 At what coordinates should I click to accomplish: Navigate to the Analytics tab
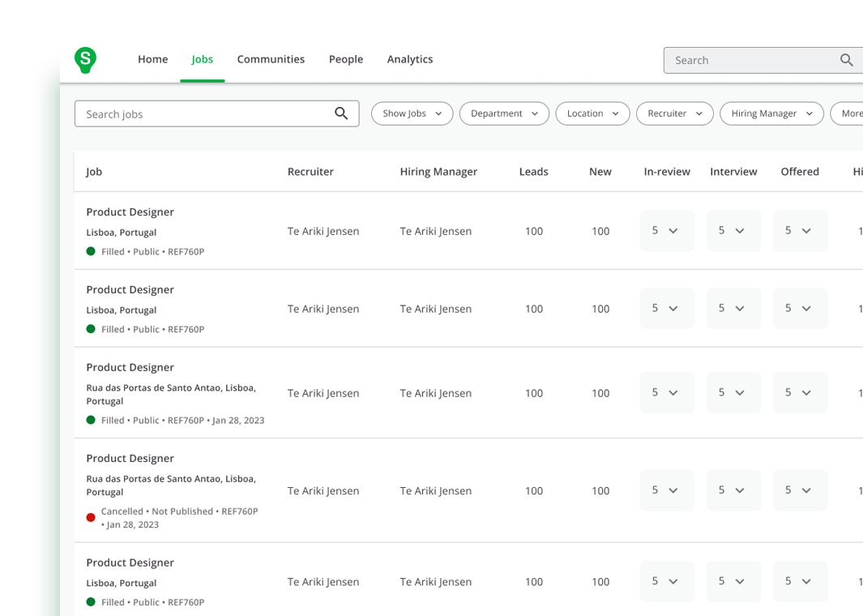tap(409, 59)
